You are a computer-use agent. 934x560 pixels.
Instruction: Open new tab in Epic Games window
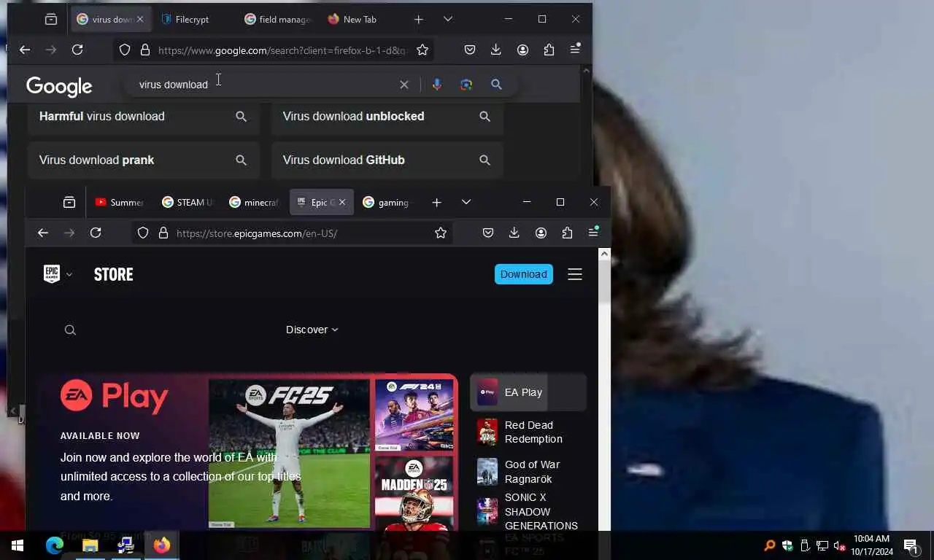point(436,203)
